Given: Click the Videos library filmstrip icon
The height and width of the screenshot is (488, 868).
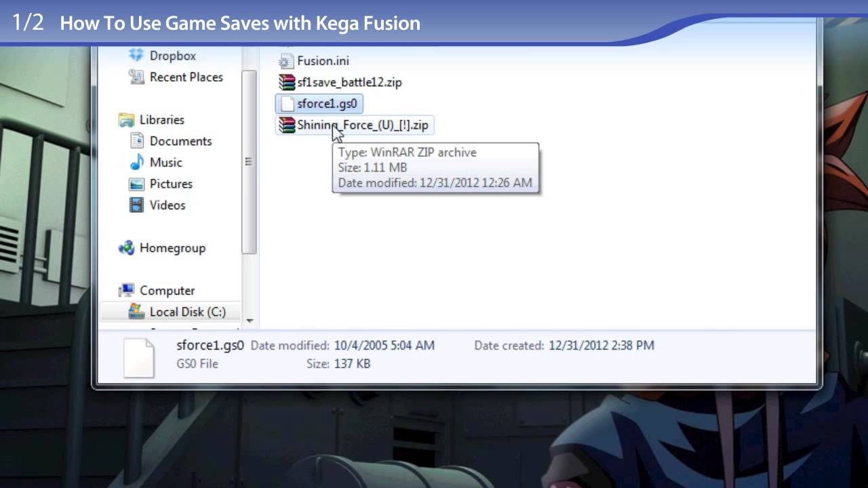Looking at the screenshot, I should point(137,205).
